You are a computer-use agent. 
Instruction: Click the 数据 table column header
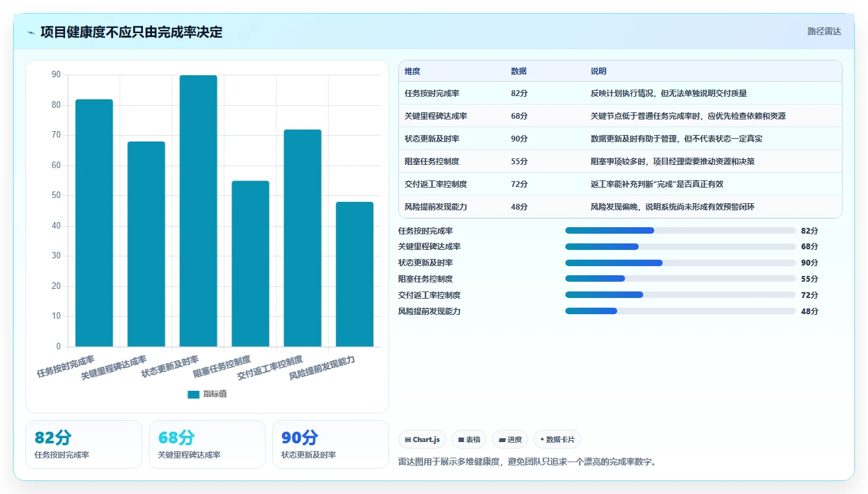click(519, 71)
